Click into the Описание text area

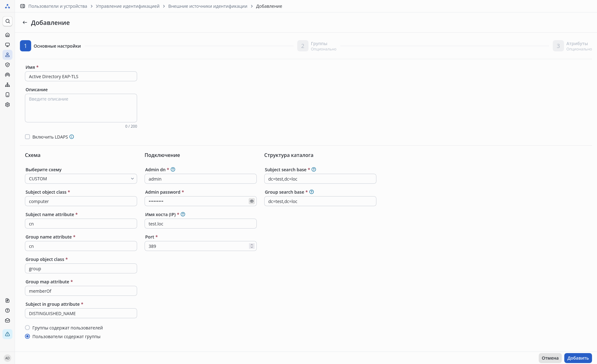coord(81,108)
